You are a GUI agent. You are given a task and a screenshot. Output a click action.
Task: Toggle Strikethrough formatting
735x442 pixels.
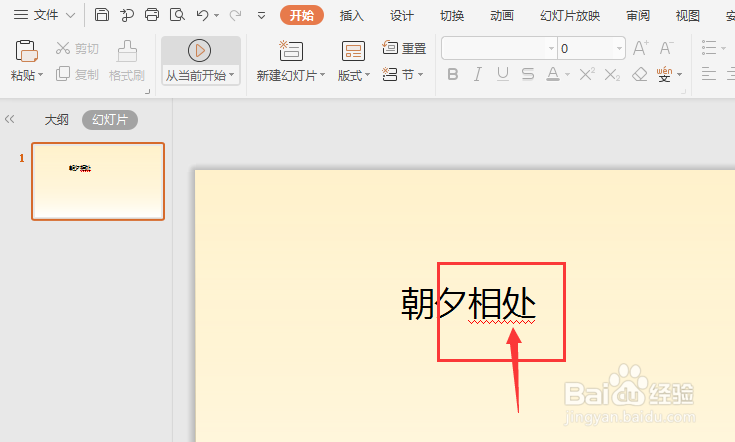528,74
